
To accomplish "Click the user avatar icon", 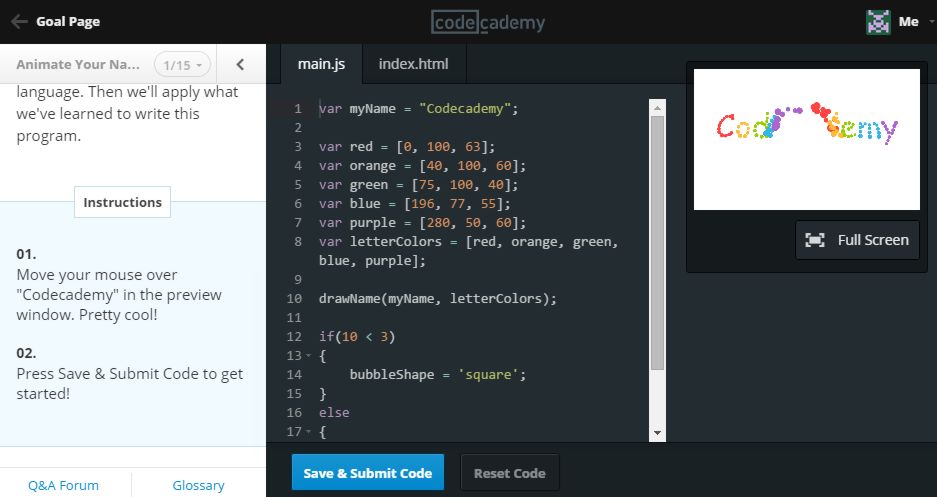I will click(878, 22).
